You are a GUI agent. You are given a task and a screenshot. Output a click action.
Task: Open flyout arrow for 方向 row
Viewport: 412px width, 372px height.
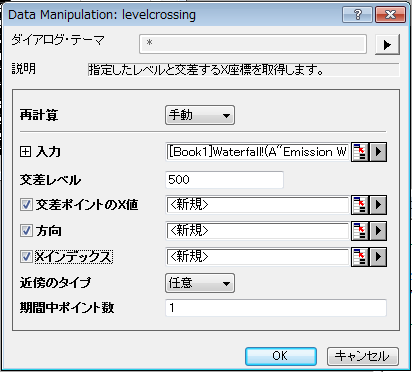tap(378, 230)
